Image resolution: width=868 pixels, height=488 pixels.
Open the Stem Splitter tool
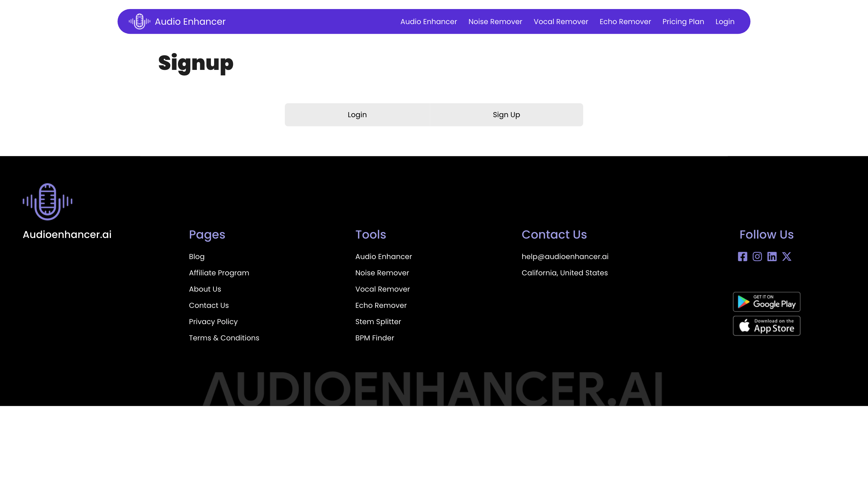pos(378,322)
